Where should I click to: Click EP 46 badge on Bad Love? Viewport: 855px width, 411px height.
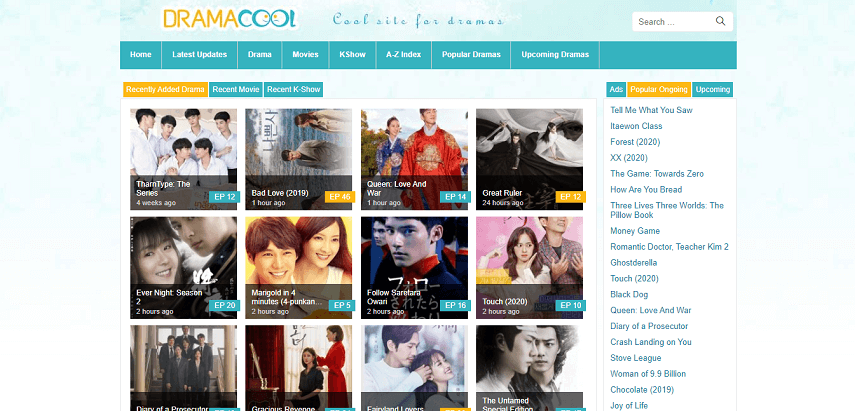click(340, 197)
